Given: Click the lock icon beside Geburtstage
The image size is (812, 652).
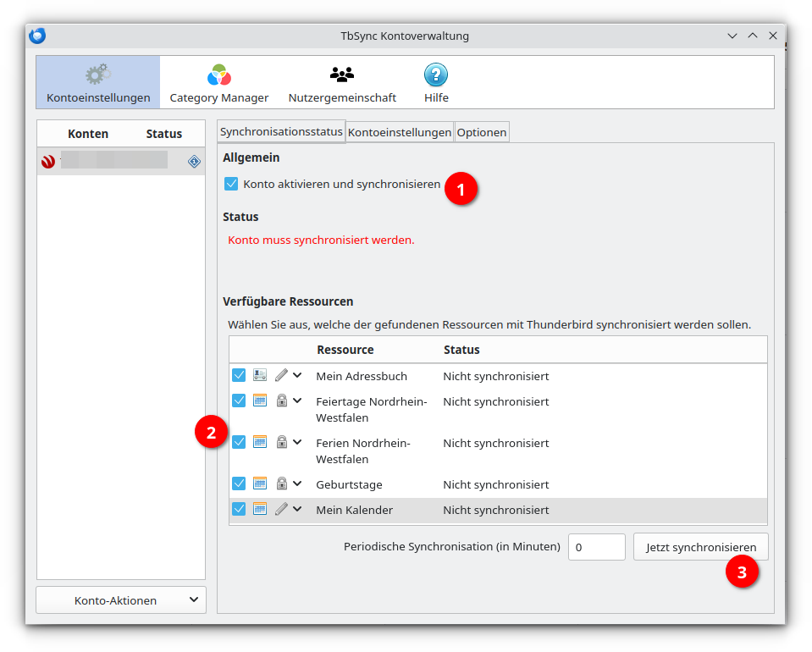Looking at the screenshot, I should click(x=282, y=483).
